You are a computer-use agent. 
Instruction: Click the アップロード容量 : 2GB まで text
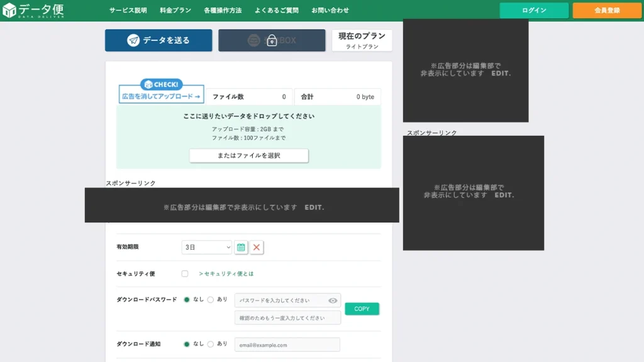tap(248, 129)
